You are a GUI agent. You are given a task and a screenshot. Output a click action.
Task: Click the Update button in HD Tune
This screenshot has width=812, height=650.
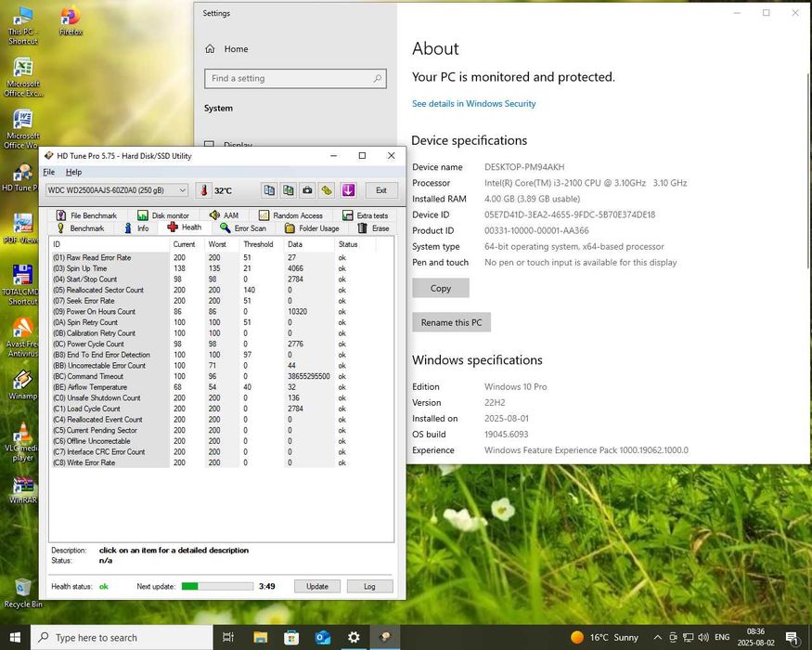coord(317,586)
